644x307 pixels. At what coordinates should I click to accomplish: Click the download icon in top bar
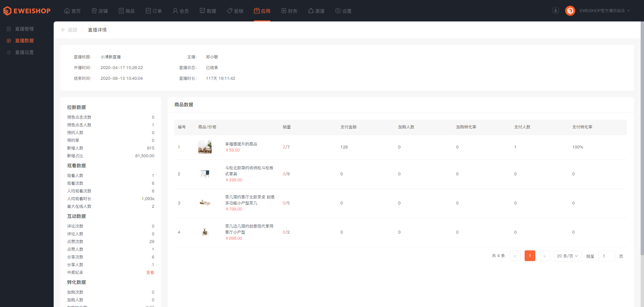555,10
